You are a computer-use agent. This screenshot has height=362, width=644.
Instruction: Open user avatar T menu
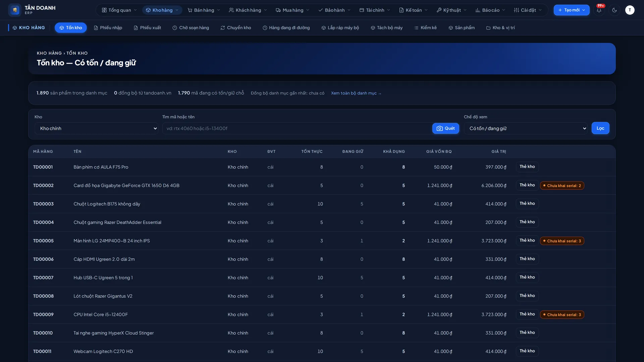point(630,10)
